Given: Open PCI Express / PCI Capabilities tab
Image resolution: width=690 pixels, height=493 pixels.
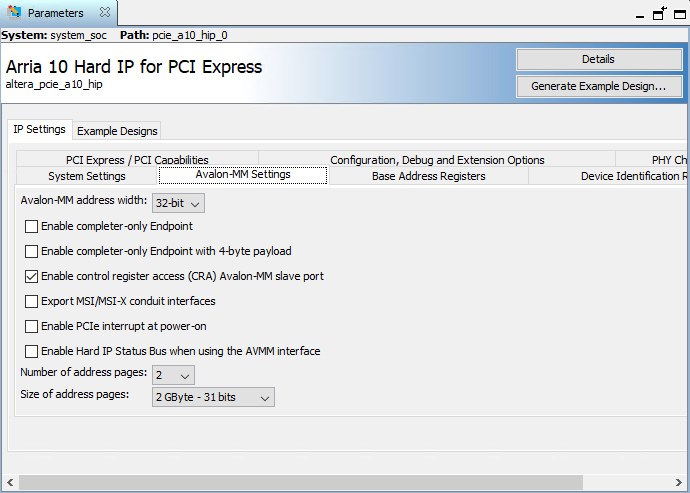Looking at the screenshot, I should (x=137, y=159).
